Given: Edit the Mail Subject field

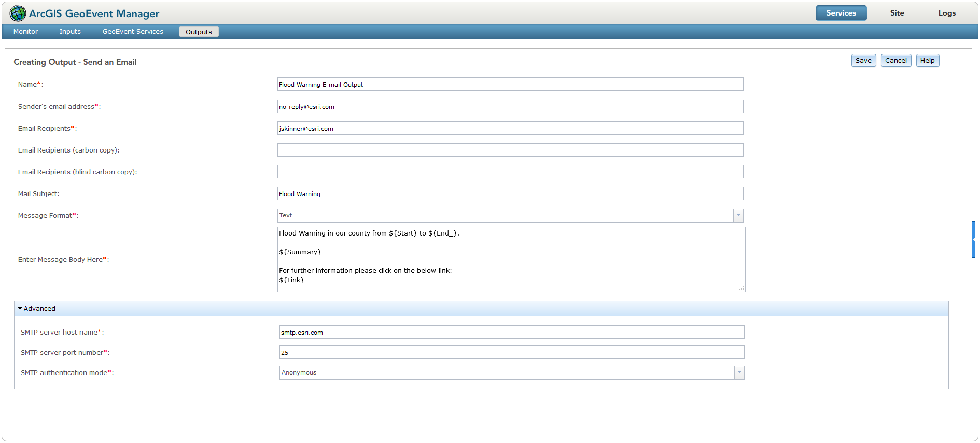Looking at the screenshot, I should [510, 194].
